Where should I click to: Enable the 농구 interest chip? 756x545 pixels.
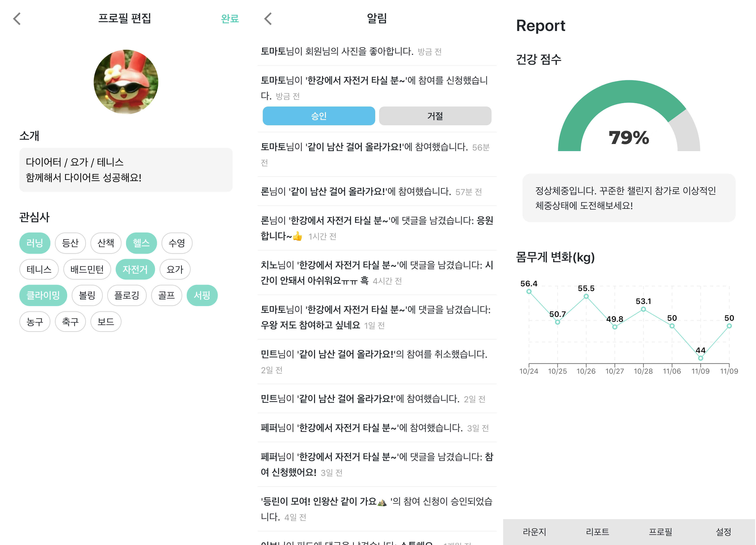click(x=35, y=321)
